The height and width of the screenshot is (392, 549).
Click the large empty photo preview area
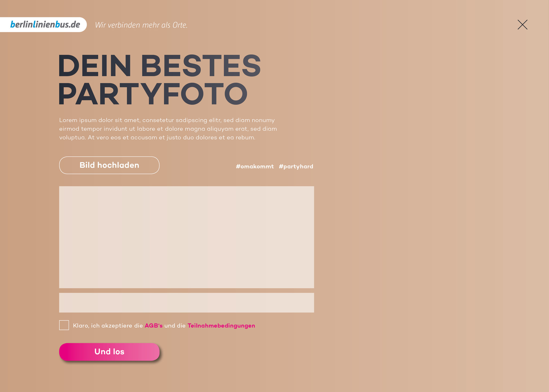(186, 237)
